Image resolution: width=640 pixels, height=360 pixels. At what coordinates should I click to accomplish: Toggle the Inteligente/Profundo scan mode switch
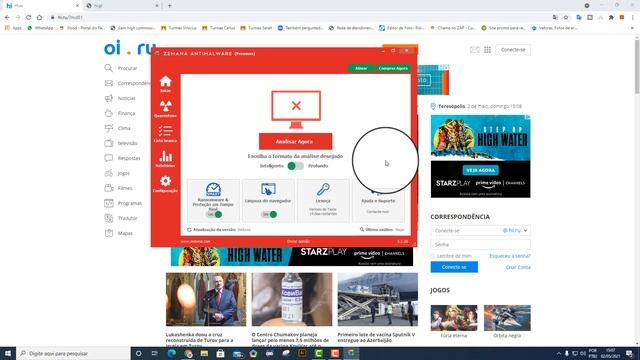[x=295, y=166]
